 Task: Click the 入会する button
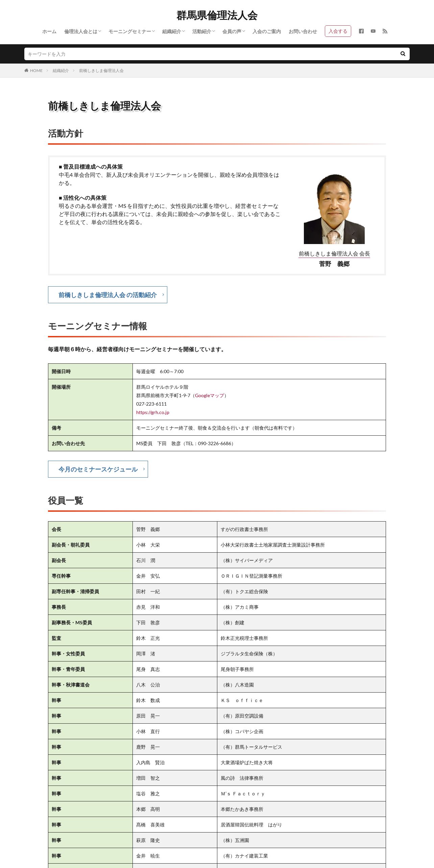[338, 31]
